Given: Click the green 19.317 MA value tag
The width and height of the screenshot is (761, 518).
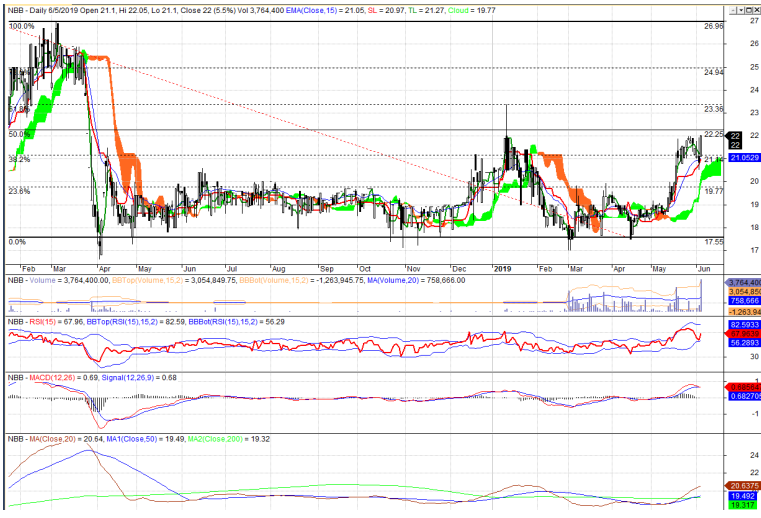Looking at the screenshot, I should [x=743, y=505].
